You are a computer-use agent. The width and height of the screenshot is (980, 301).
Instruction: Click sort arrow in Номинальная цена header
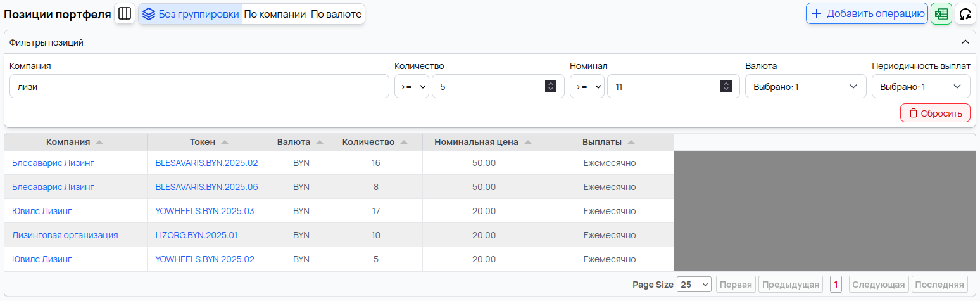pyautogui.click(x=528, y=142)
